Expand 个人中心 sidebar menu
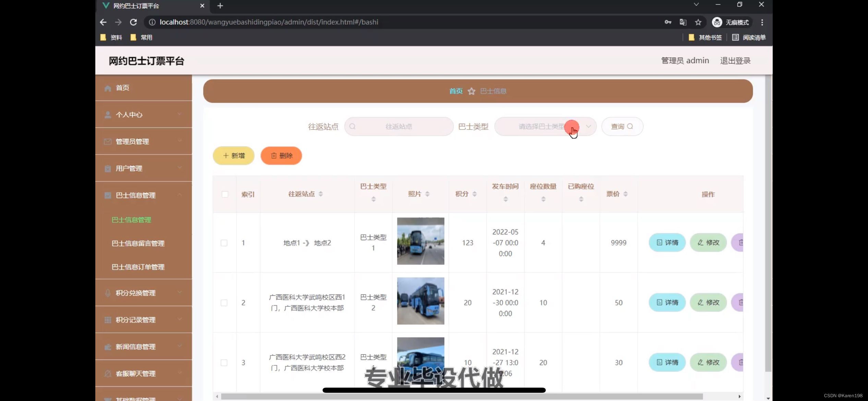Image resolution: width=868 pixels, height=401 pixels. point(144,114)
